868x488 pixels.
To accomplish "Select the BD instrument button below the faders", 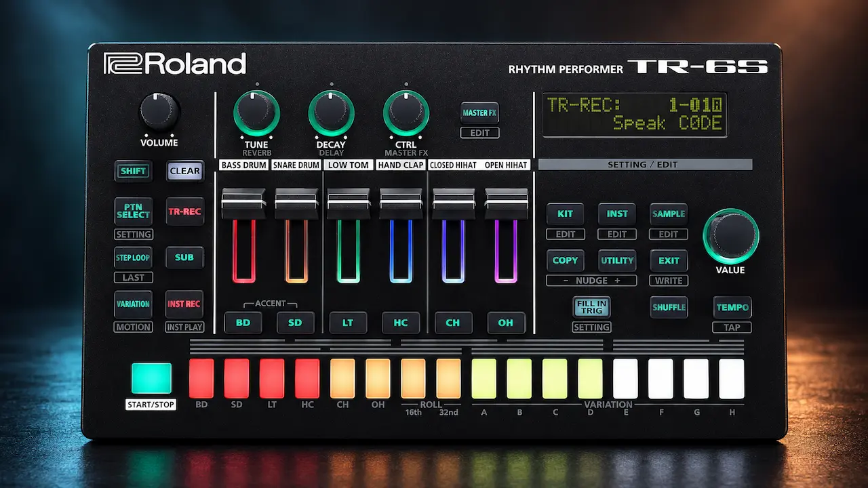I will 243,323.
